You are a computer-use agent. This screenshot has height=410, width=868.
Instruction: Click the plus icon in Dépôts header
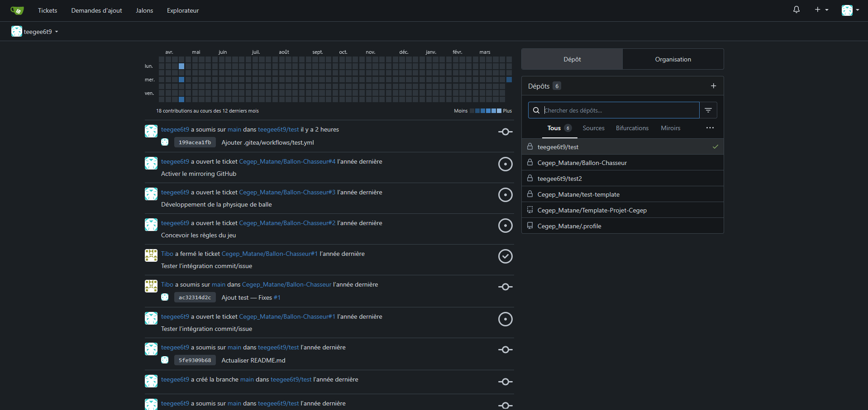pyautogui.click(x=713, y=86)
